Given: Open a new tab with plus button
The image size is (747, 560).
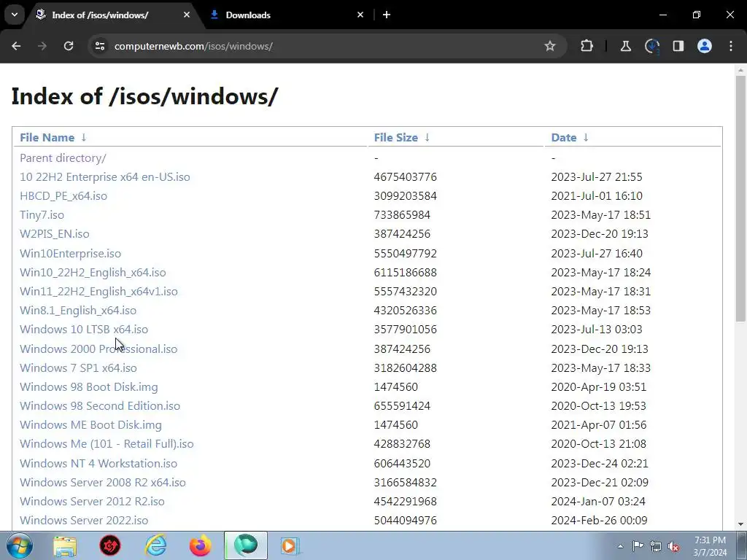Looking at the screenshot, I should 387,15.
